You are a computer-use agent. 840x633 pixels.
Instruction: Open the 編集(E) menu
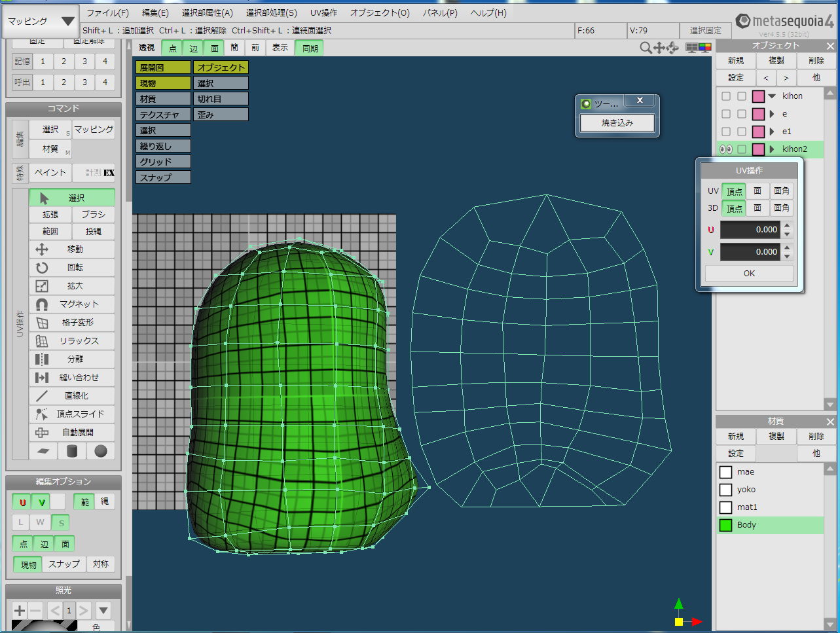[x=155, y=13]
